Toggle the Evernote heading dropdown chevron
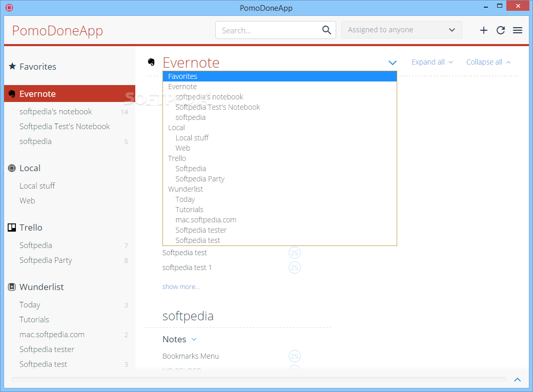533x392 pixels. pyautogui.click(x=393, y=63)
